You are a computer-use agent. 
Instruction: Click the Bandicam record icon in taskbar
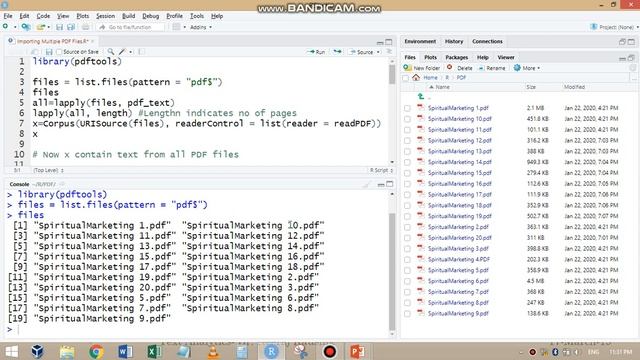pos(329,351)
